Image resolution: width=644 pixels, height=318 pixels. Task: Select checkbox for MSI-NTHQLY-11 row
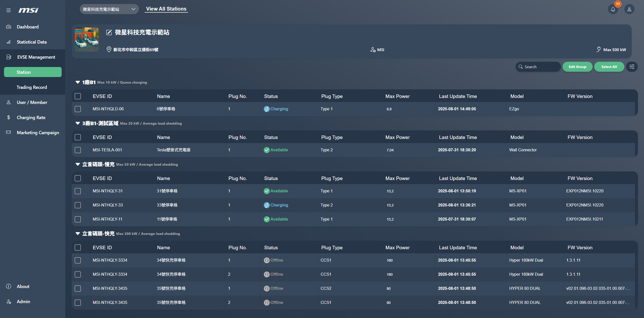78,219
